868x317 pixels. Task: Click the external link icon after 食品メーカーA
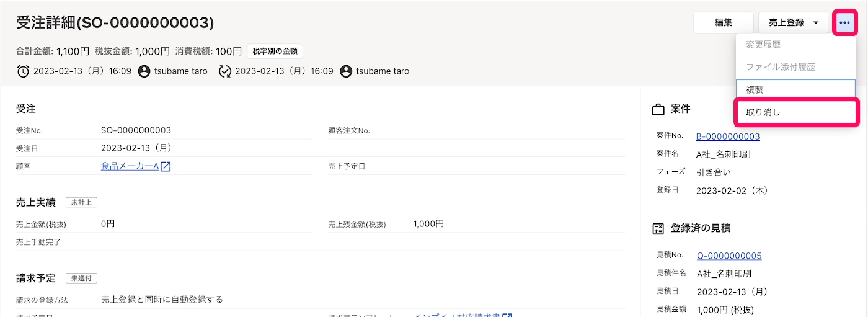coord(166,166)
